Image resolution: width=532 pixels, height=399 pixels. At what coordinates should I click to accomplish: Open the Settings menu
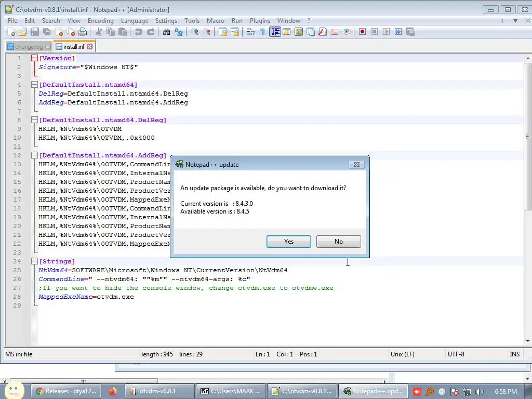166,21
